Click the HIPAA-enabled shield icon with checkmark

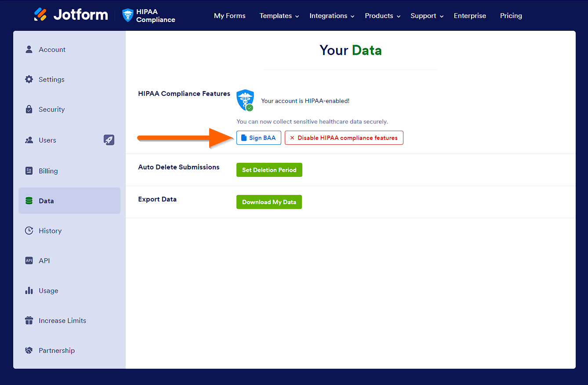pos(245,100)
